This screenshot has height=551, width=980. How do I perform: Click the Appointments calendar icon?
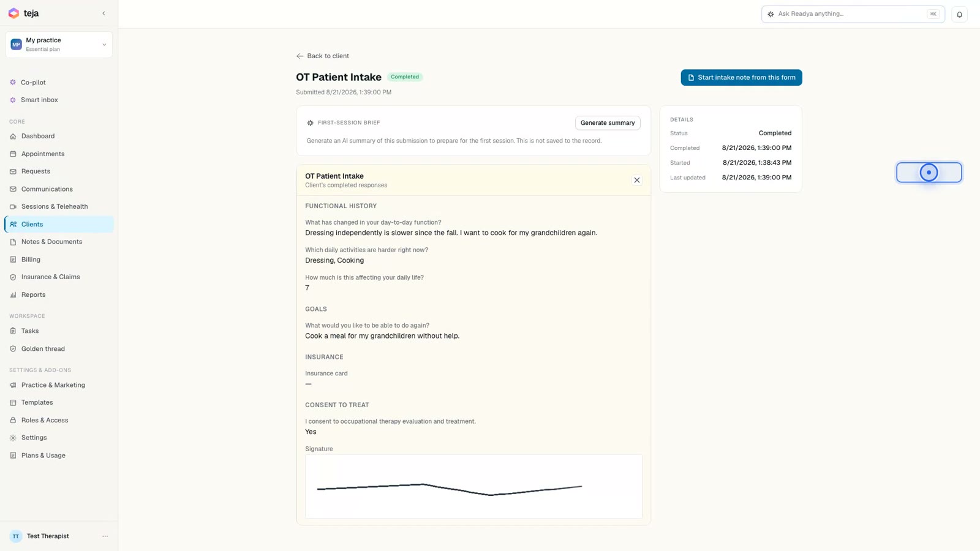point(13,154)
